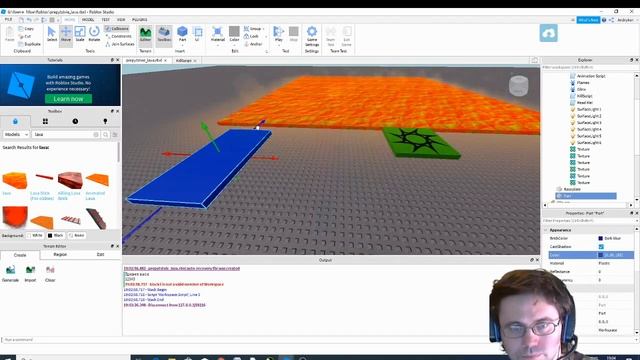Click the Lock button in Edit group
Screen dimensions: 640x360
(251, 36)
